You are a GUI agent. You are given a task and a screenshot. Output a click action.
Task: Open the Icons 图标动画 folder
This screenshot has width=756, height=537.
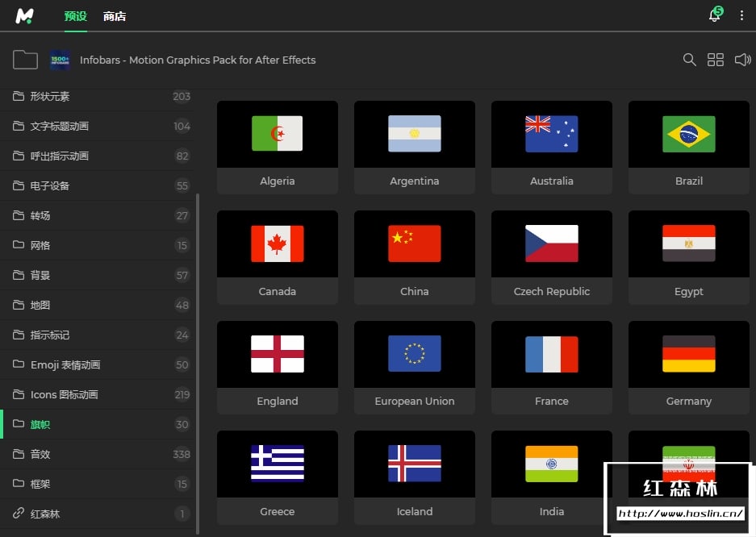pos(98,395)
